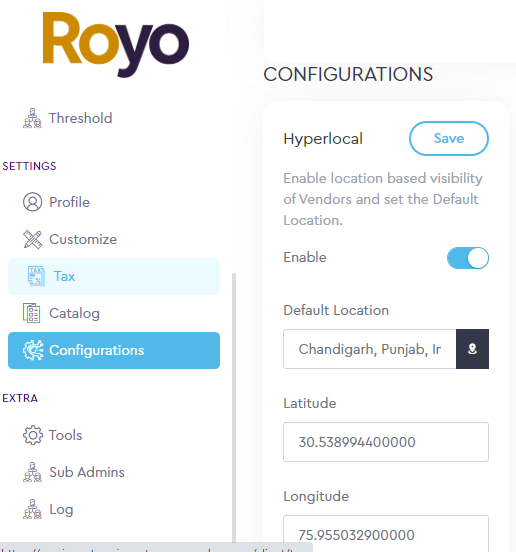This screenshot has width=516, height=552.
Task: Click the Tax calculator icon
Action: (36, 276)
